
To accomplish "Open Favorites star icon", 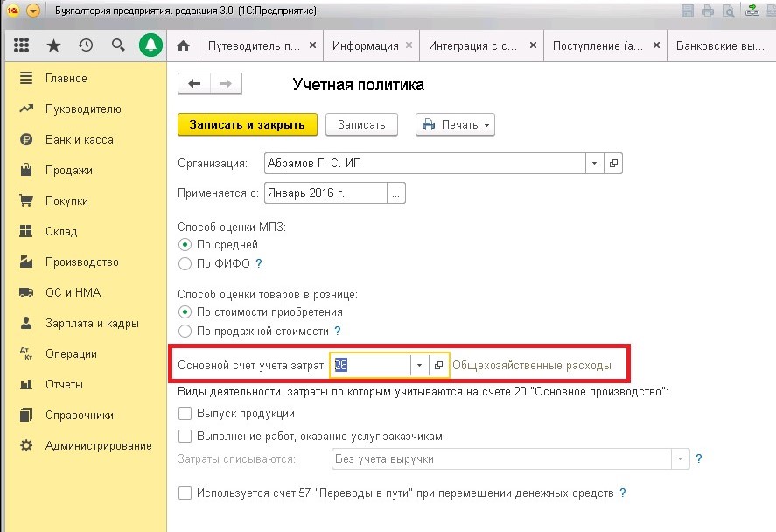I will (x=53, y=45).
